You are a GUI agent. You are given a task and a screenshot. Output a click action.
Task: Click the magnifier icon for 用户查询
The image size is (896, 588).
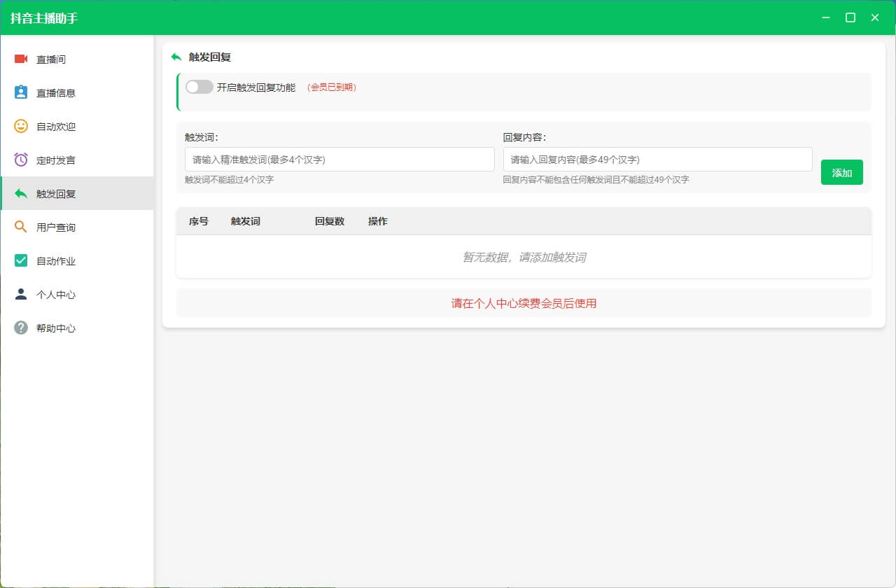(21, 227)
